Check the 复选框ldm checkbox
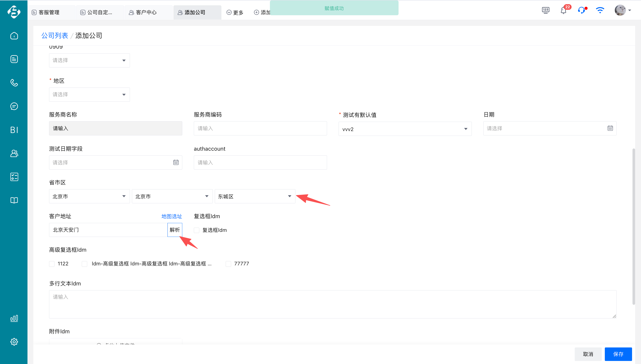 [197, 230]
